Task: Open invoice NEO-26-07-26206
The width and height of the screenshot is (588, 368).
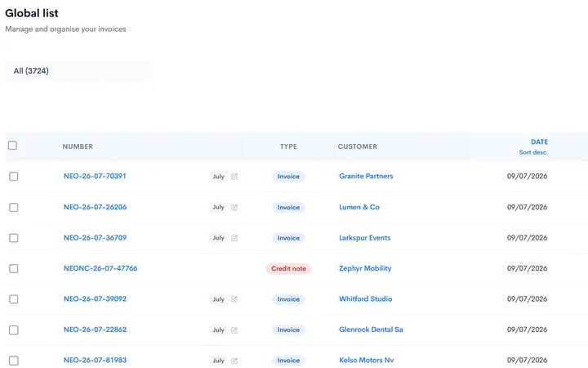Action: (x=95, y=207)
